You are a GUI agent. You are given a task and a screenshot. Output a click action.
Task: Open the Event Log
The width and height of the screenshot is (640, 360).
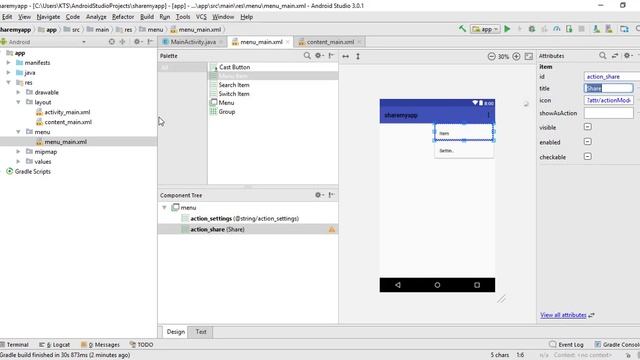567,344
